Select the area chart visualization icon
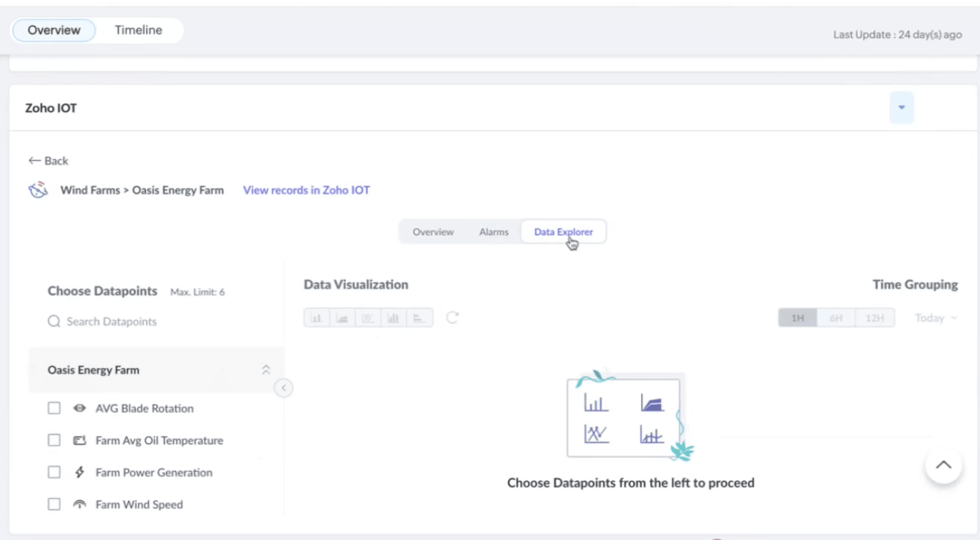 (x=342, y=318)
